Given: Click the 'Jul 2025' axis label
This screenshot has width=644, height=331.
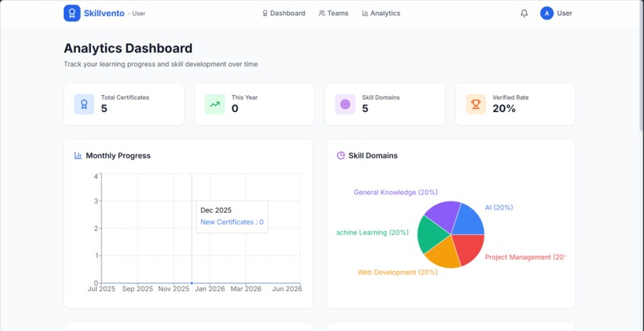Looking at the screenshot, I should 101,289.
